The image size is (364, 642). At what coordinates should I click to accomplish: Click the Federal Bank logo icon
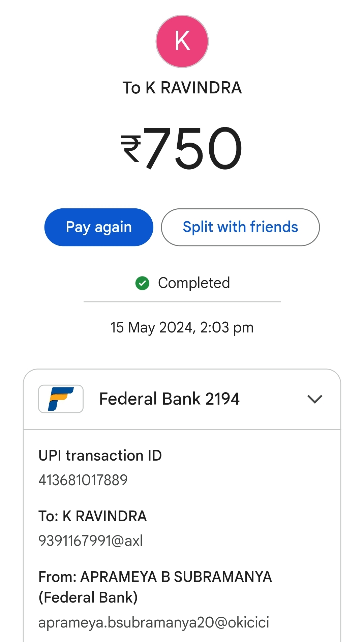pos(61,399)
